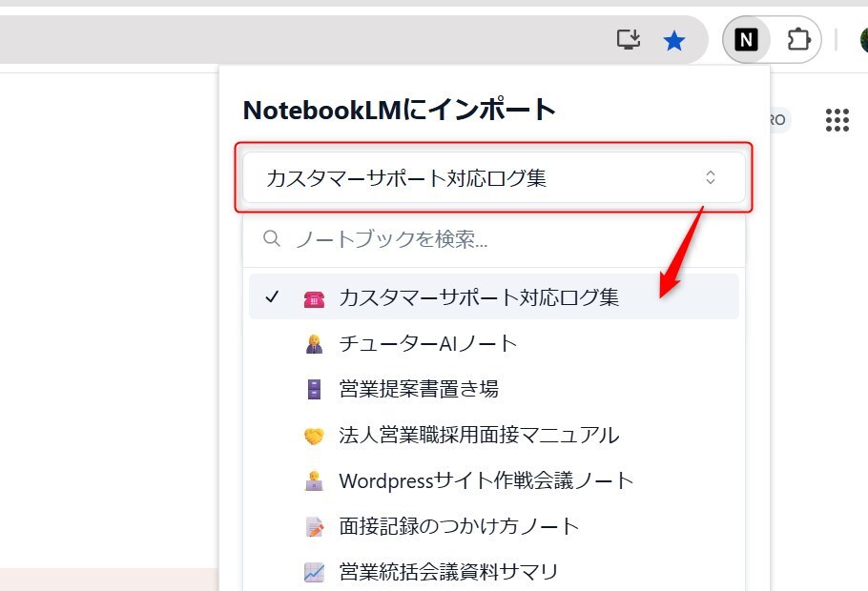This screenshot has width=868, height=591.
Task: Click the handshake icon beside 法人営業職採用面接マニュアル
Action: 314,436
